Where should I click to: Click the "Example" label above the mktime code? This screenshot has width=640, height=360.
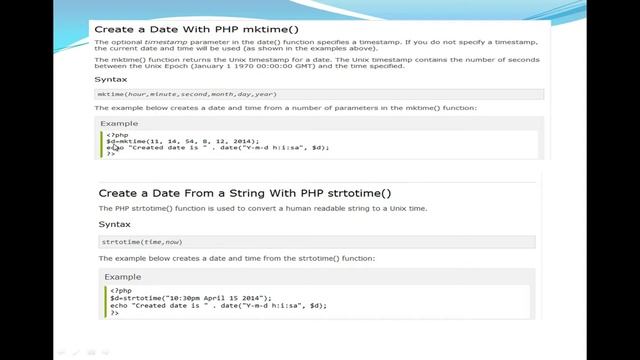tap(119, 123)
